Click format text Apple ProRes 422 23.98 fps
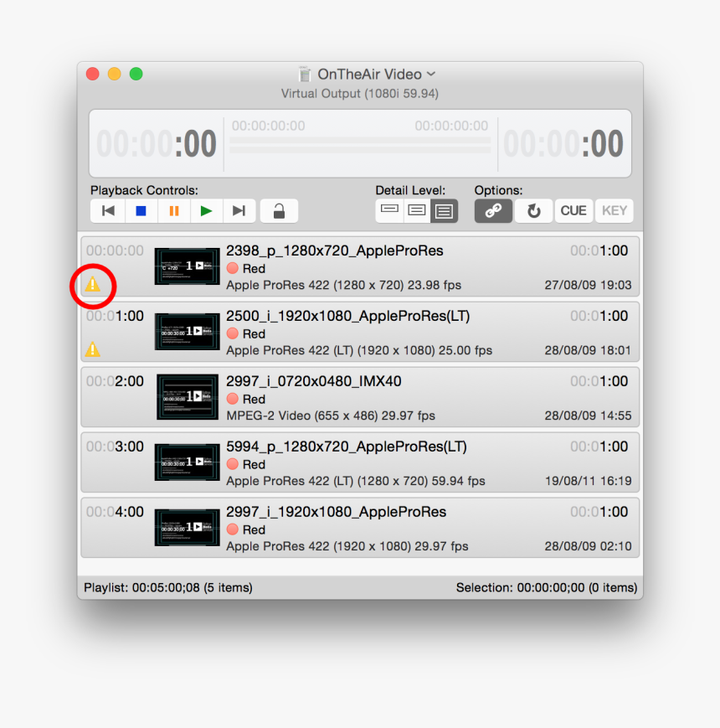The height and width of the screenshot is (728, 720). point(344,285)
